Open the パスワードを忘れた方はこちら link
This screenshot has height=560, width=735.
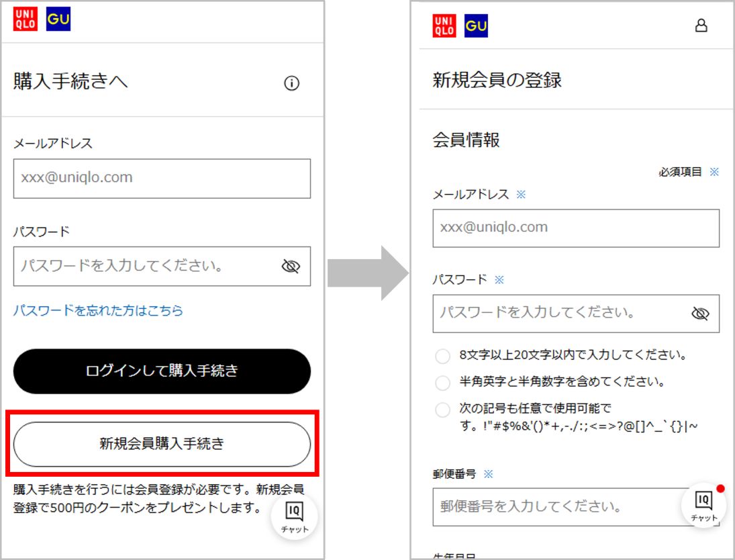coord(98,310)
